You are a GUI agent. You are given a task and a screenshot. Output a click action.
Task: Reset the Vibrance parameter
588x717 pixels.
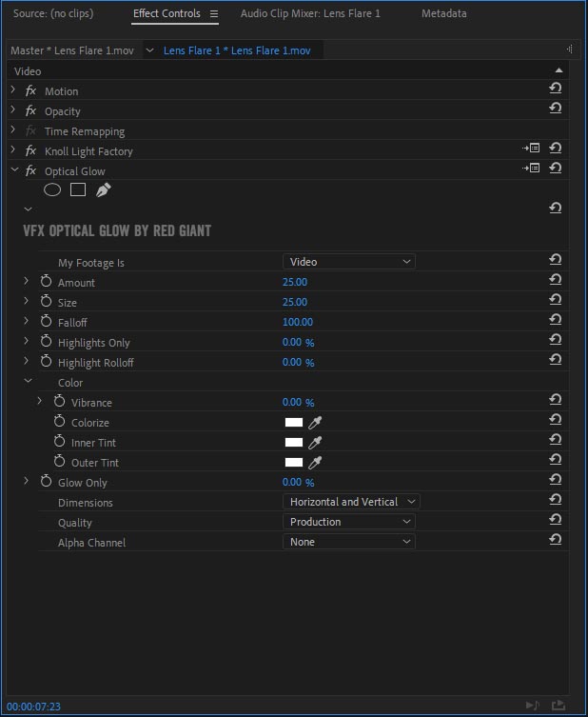click(x=555, y=399)
